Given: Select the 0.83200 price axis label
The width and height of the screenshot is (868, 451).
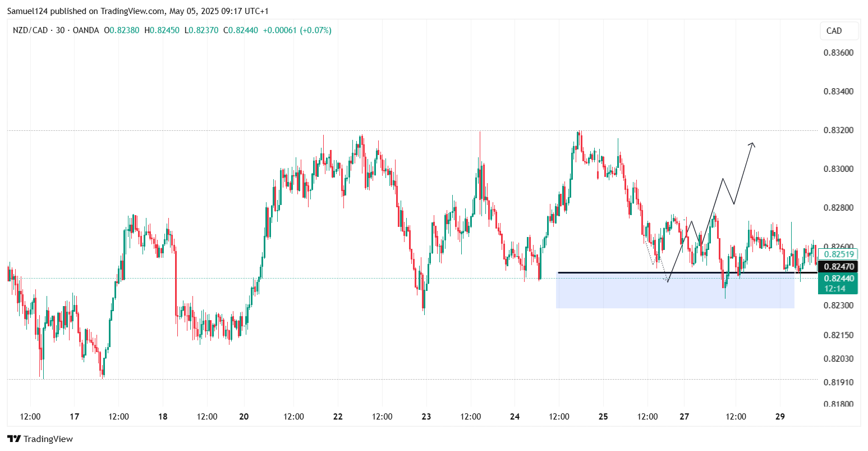Looking at the screenshot, I should point(838,130).
